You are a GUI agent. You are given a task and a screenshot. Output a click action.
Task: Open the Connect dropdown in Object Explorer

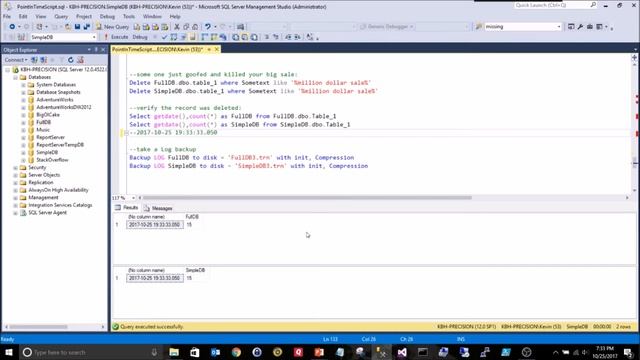[16, 60]
